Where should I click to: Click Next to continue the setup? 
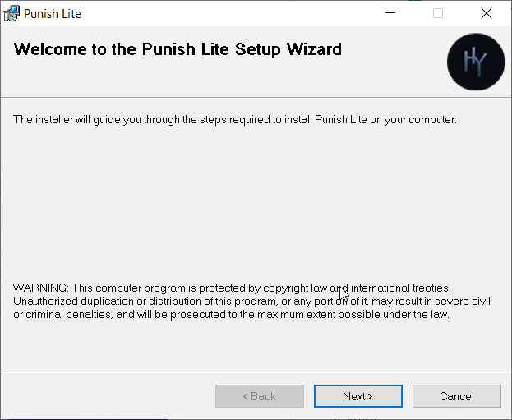click(357, 396)
